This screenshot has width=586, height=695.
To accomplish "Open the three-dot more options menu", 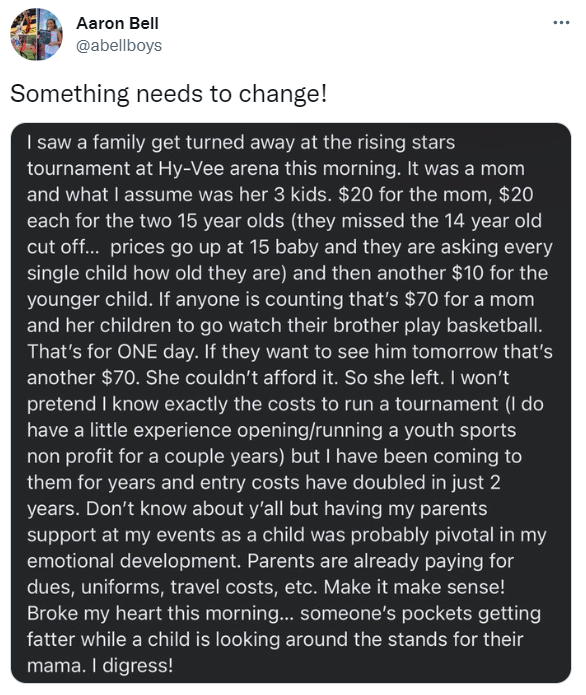I will (x=561, y=23).
